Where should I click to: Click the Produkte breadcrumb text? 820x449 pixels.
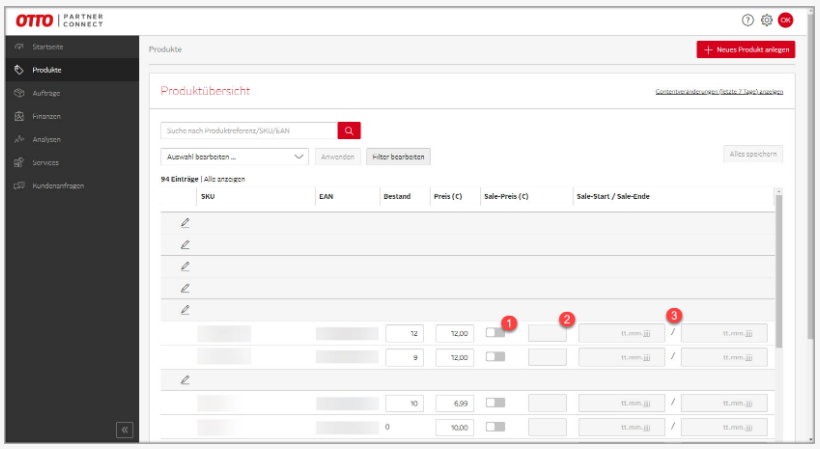[x=165, y=49]
